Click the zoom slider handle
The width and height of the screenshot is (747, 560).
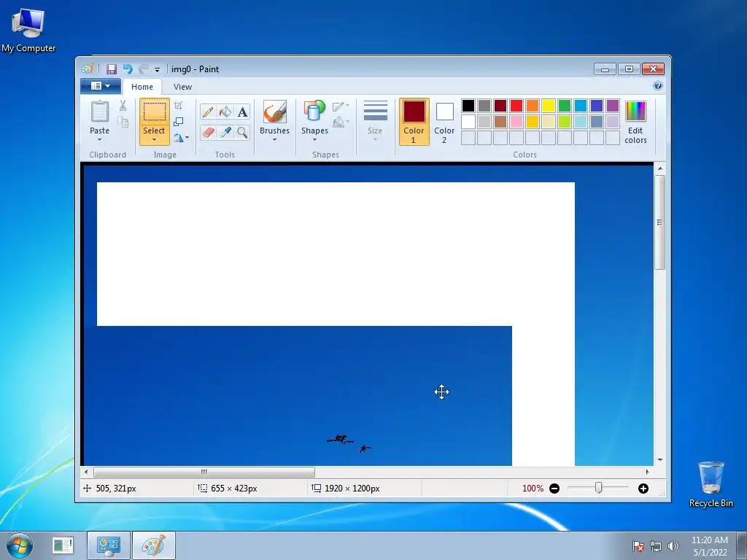599,488
